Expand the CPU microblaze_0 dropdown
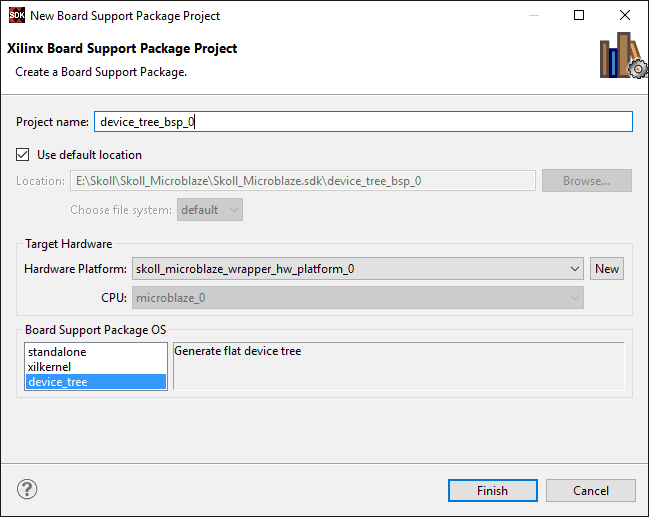Viewport: 649px width, 517px height. tap(573, 298)
